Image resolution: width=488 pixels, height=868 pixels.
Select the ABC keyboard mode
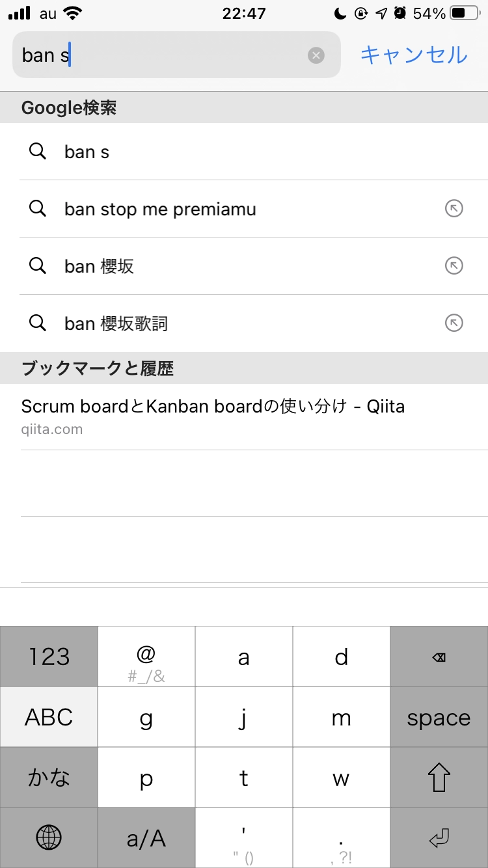click(49, 717)
